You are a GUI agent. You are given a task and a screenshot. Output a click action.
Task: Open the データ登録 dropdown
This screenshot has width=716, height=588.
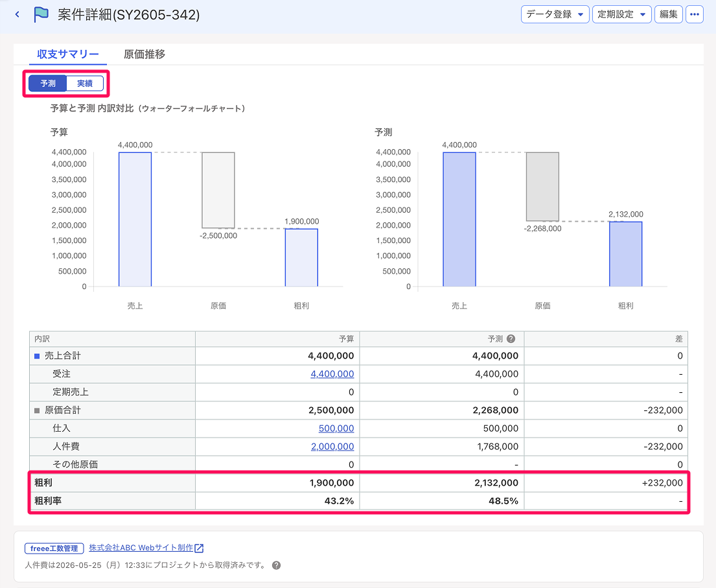(555, 14)
